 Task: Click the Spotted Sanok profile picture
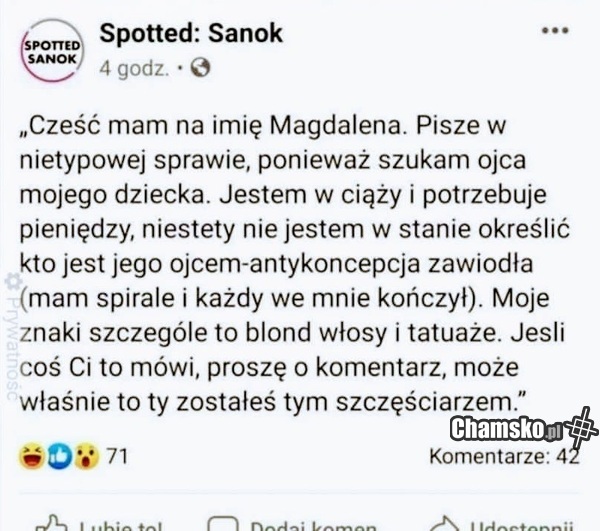click(x=50, y=53)
